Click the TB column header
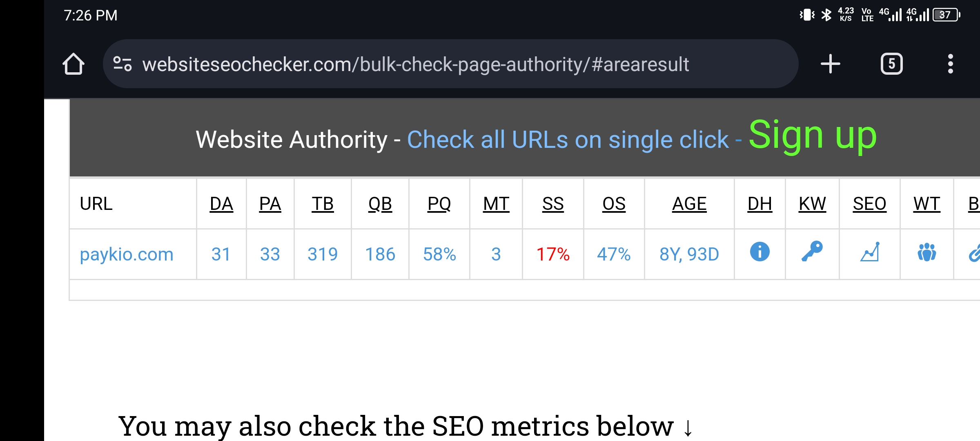Screen dimensions: 980x441 (323, 204)
